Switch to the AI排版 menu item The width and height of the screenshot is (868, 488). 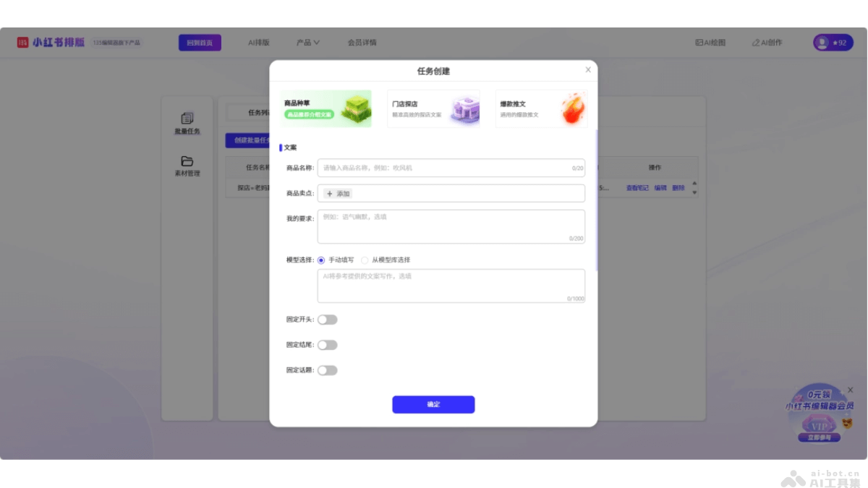[258, 42]
